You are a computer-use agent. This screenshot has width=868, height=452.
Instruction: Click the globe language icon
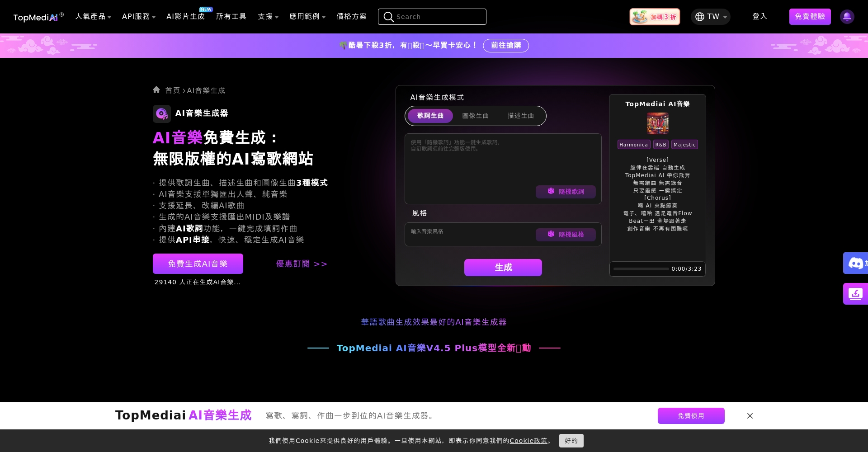[x=700, y=17]
